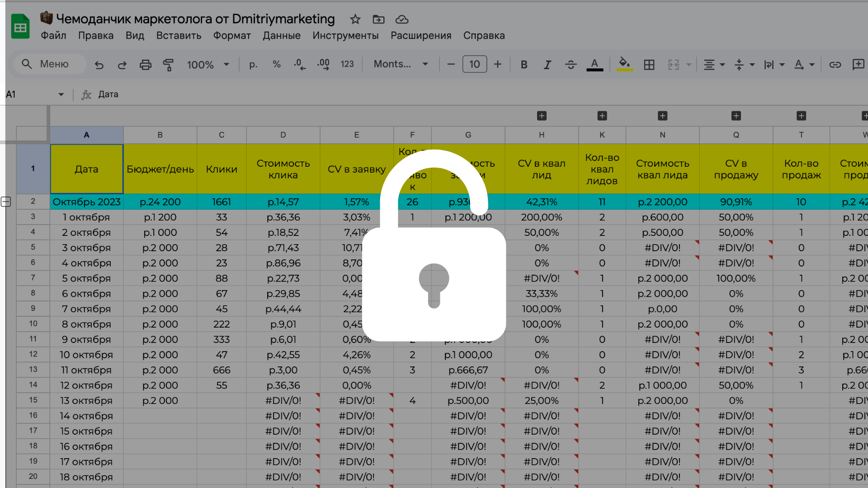Click the Merge cells icon
Viewport: 868px width, 488px height.
tap(674, 65)
